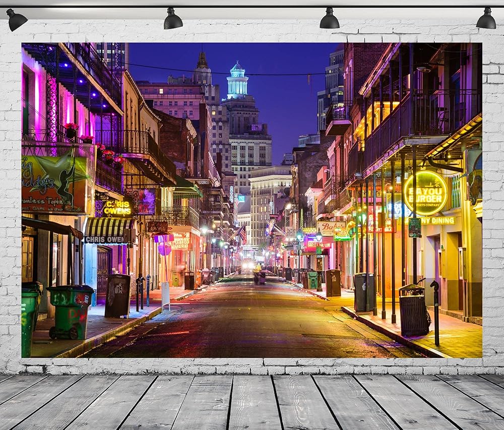Screen dimensions: 504x430
Task: Click the third track light from left
Action: [x=329, y=20]
